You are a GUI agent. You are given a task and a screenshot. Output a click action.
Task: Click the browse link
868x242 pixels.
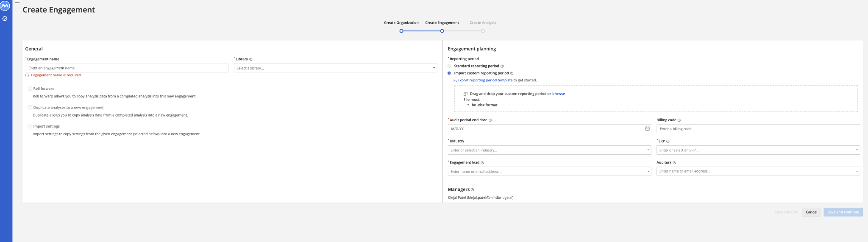(559, 94)
